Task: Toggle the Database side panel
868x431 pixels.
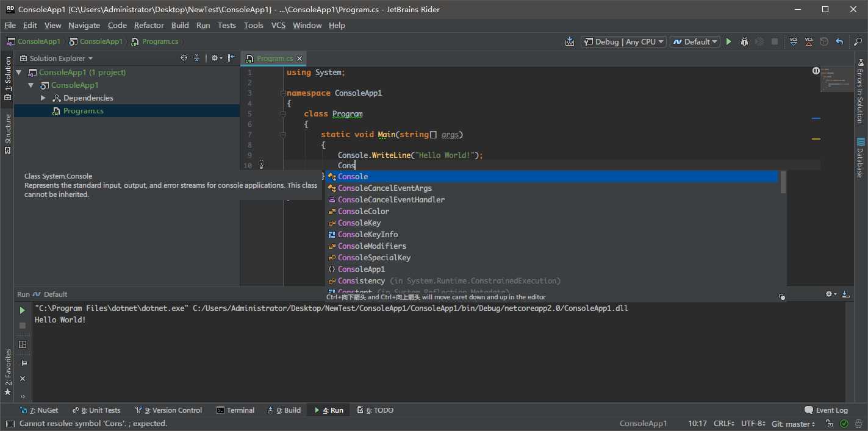Action: tap(859, 157)
